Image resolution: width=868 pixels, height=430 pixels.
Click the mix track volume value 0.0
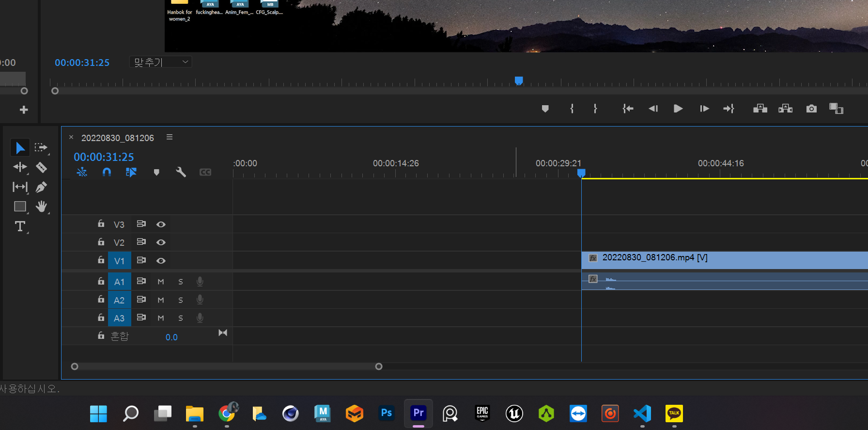(171, 337)
